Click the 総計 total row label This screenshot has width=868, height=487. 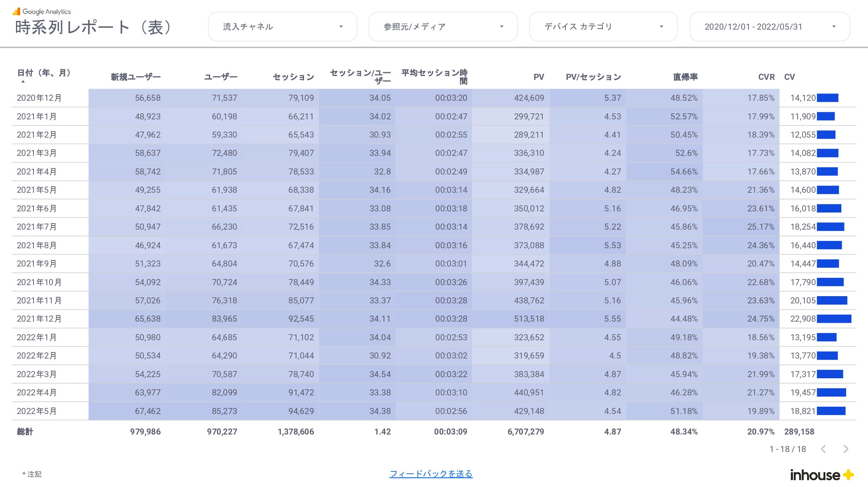[25, 431]
